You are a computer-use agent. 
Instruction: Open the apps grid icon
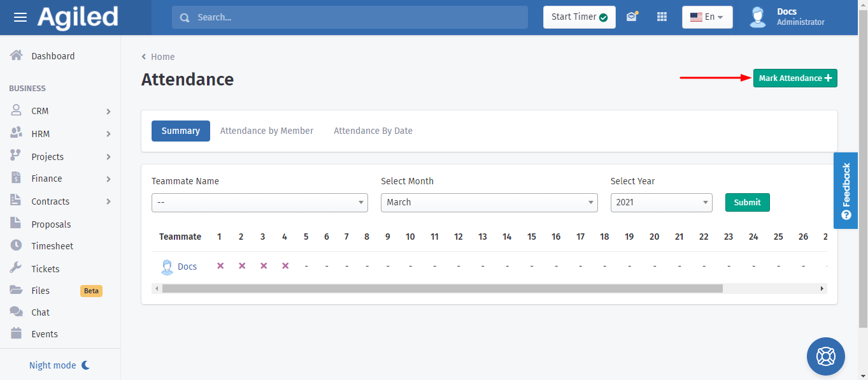662,17
